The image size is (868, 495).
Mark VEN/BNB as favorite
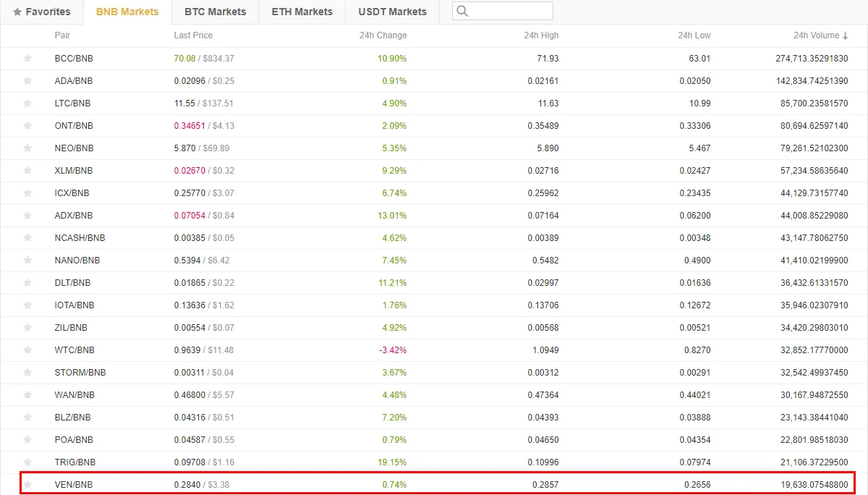(x=27, y=485)
